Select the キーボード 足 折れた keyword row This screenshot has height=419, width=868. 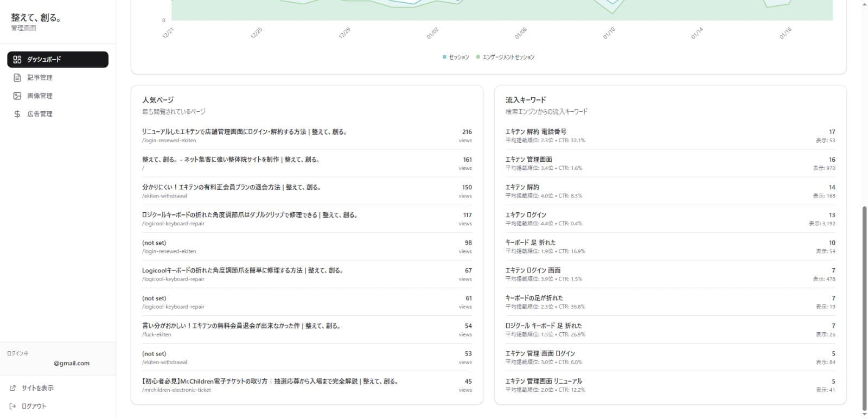click(x=531, y=243)
